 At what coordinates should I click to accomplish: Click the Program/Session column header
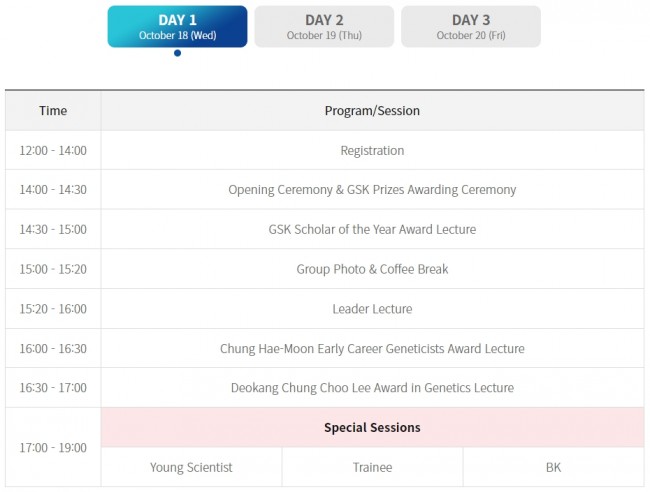pyautogui.click(x=372, y=111)
